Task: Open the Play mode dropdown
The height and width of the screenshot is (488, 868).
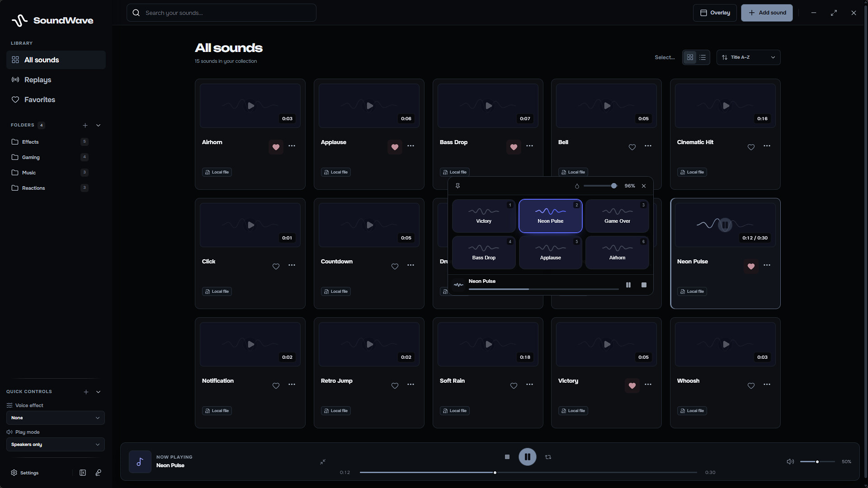Action: pyautogui.click(x=56, y=445)
